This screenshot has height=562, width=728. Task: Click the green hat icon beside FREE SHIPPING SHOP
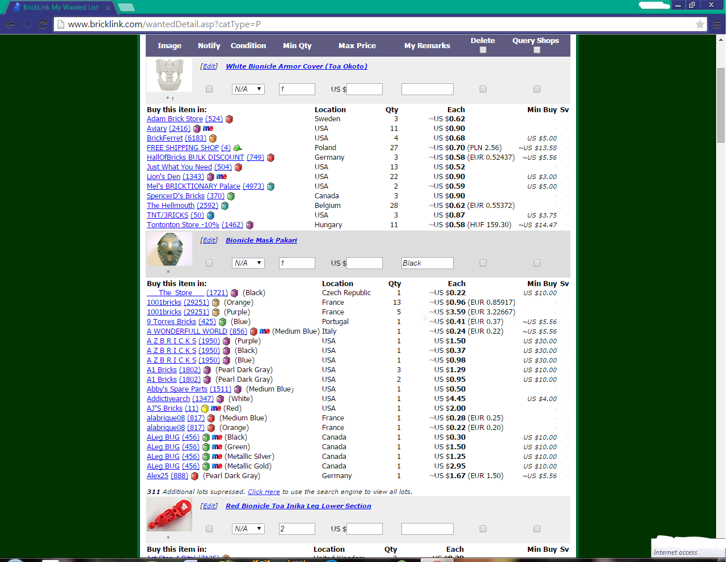[238, 148]
